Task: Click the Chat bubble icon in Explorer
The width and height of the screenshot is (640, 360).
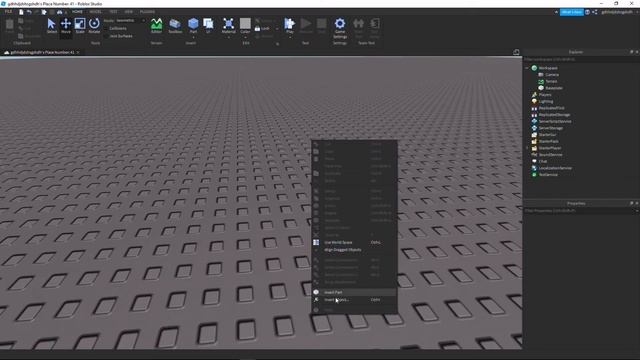Action: click(534, 161)
